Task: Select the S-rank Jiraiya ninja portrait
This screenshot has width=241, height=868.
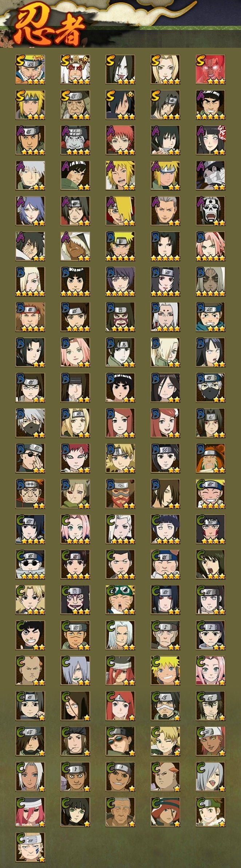Action: click(75, 70)
